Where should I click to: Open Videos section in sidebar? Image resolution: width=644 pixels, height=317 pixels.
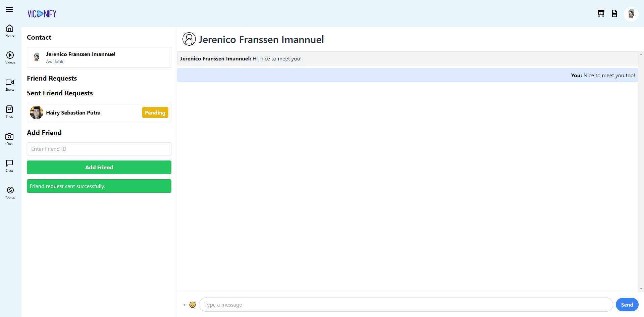10,57
